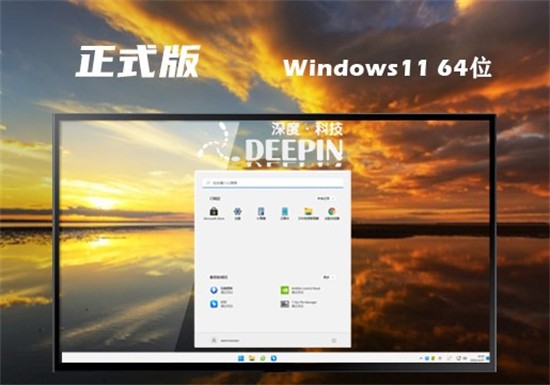
Task: Click the power button in Start menu
Action: tap(334, 340)
